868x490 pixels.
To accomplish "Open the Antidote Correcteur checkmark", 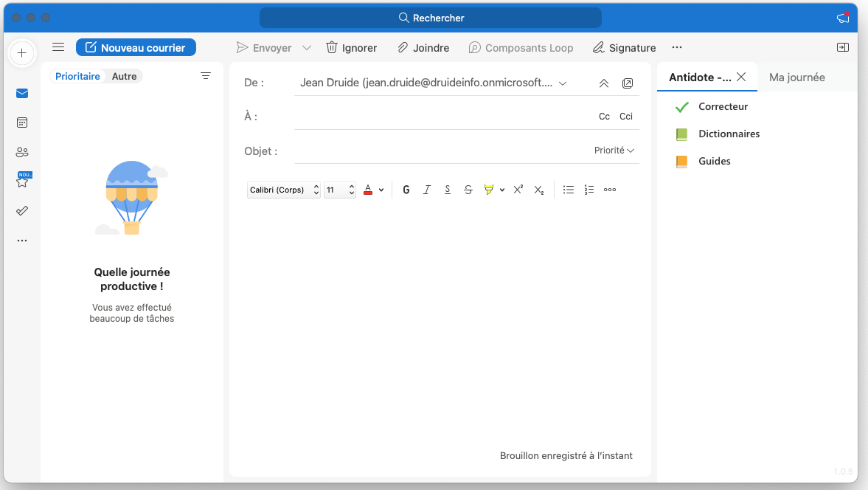I will [x=681, y=107].
